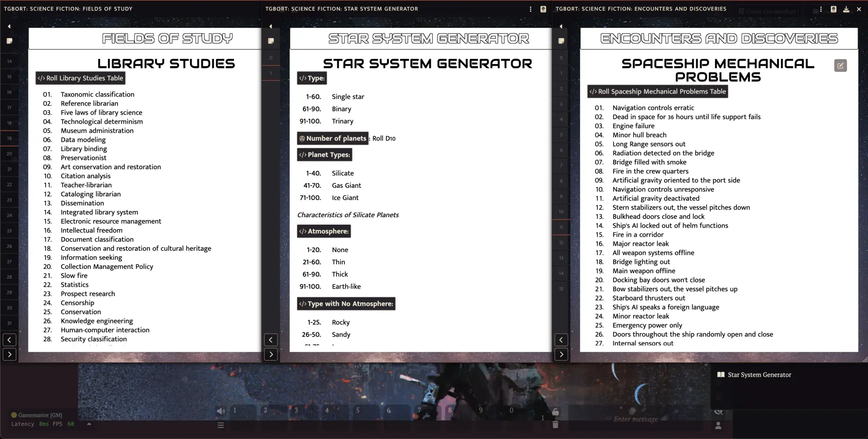Viewport: 868px width, 439px height.
Task: Toggle the hotbar lock icon
Action: coord(555,412)
